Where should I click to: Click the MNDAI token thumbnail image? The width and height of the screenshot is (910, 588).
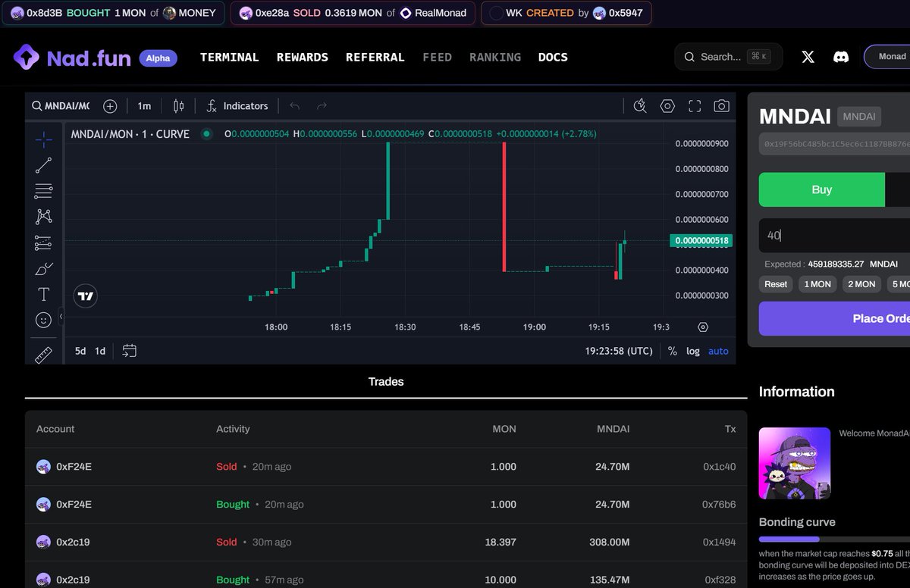pos(795,463)
